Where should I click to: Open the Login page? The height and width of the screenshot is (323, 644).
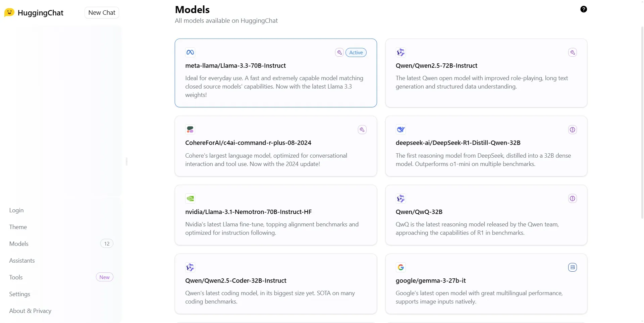(x=16, y=210)
